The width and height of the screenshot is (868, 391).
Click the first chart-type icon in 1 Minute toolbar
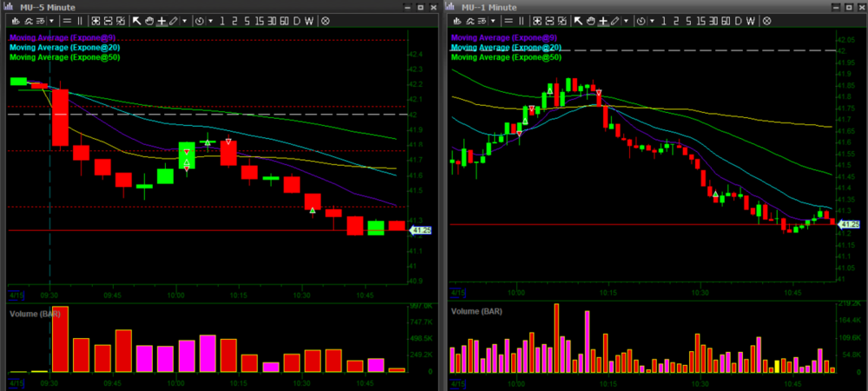[x=457, y=20]
